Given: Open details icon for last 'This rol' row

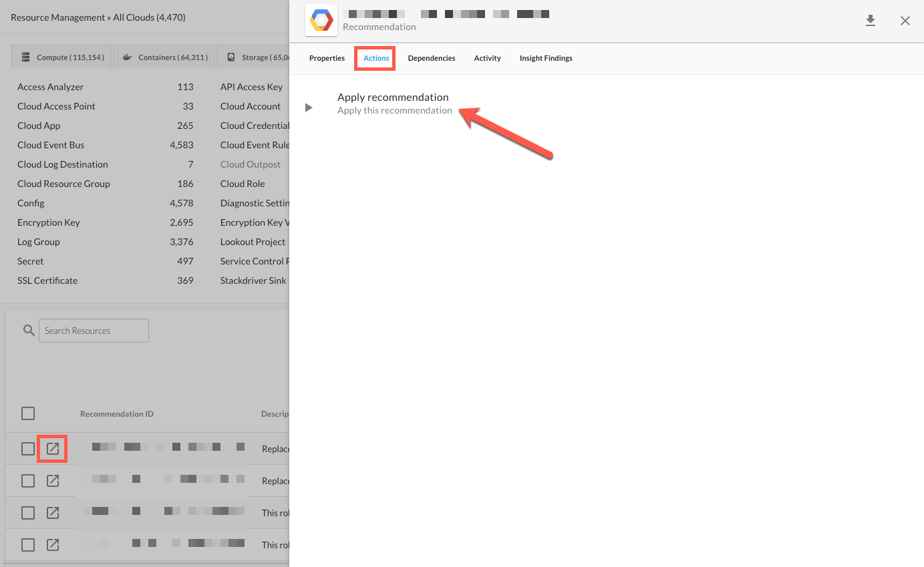Looking at the screenshot, I should coord(53,545).
